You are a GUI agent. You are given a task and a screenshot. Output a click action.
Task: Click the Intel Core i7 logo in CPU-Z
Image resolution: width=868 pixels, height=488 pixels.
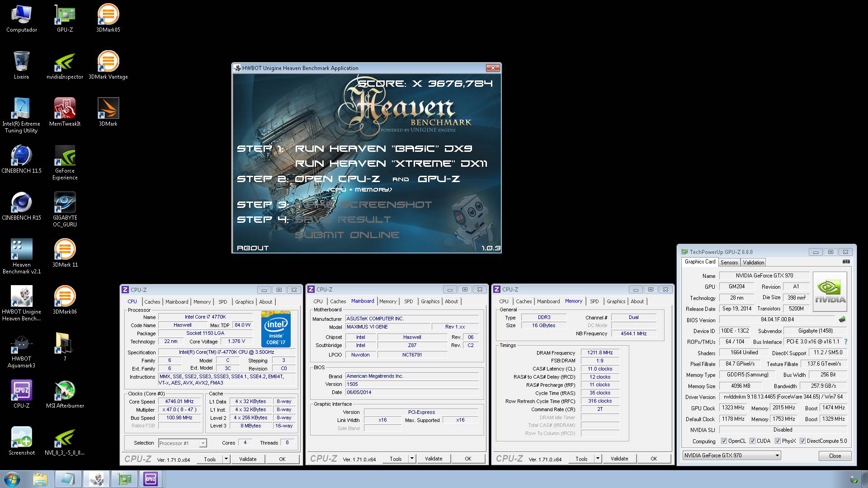(x=276, y=329)
